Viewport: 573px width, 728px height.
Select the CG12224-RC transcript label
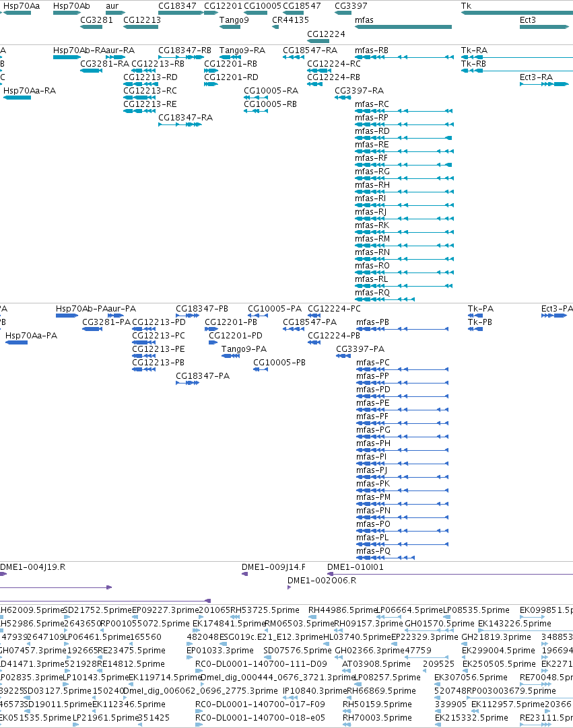coord(334,64)
